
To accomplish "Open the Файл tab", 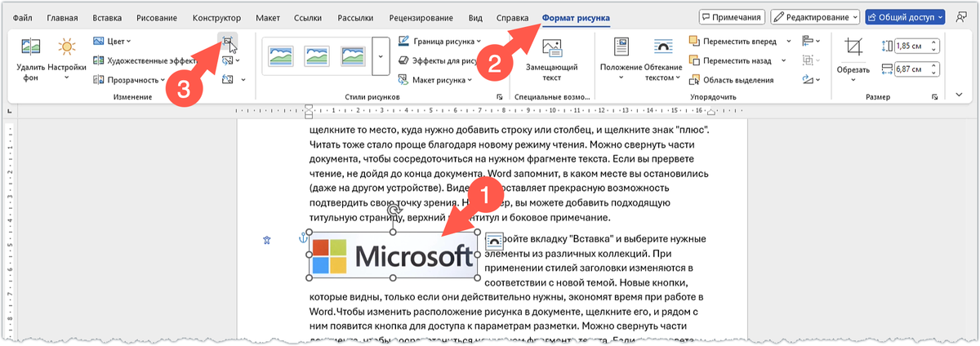I will [x=23, y=17].
